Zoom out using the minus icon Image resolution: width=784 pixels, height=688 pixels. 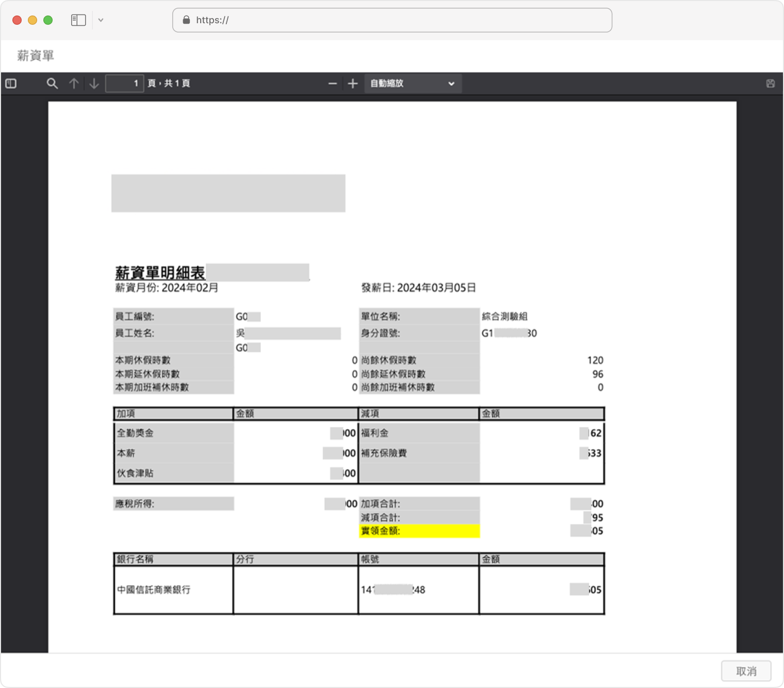pyautogui.click(x=333, y=84)
